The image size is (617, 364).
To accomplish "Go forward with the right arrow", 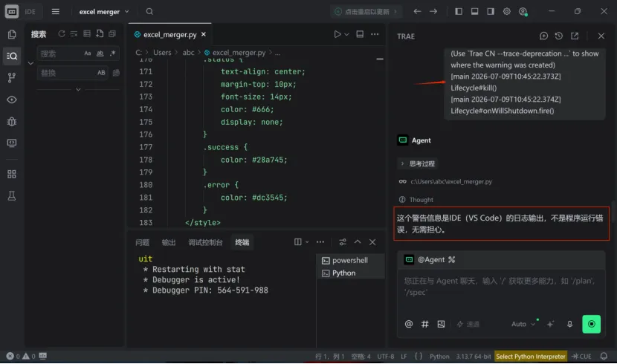I will pyautogui.click(x=433, y=11).
